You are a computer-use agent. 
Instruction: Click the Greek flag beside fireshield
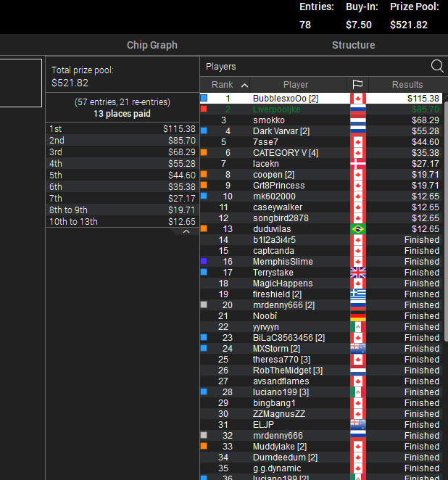357,294
